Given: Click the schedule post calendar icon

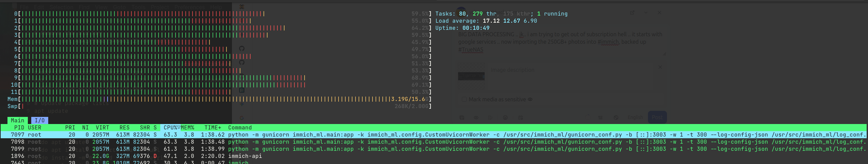Looking at the screenshot, I should tap(520, 118).
